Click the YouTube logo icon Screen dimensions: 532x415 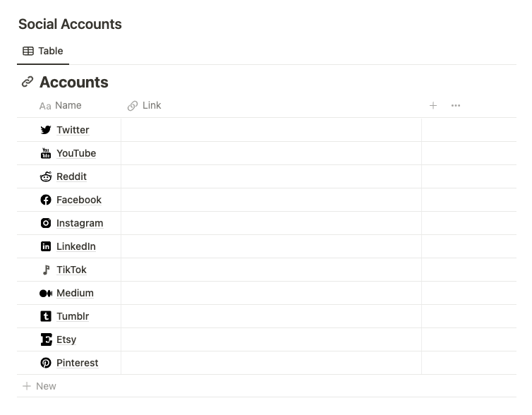[46, 153]
